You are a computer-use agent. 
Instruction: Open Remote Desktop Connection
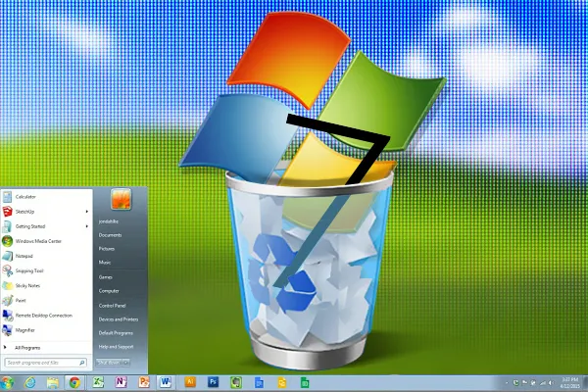pos(46,316)
